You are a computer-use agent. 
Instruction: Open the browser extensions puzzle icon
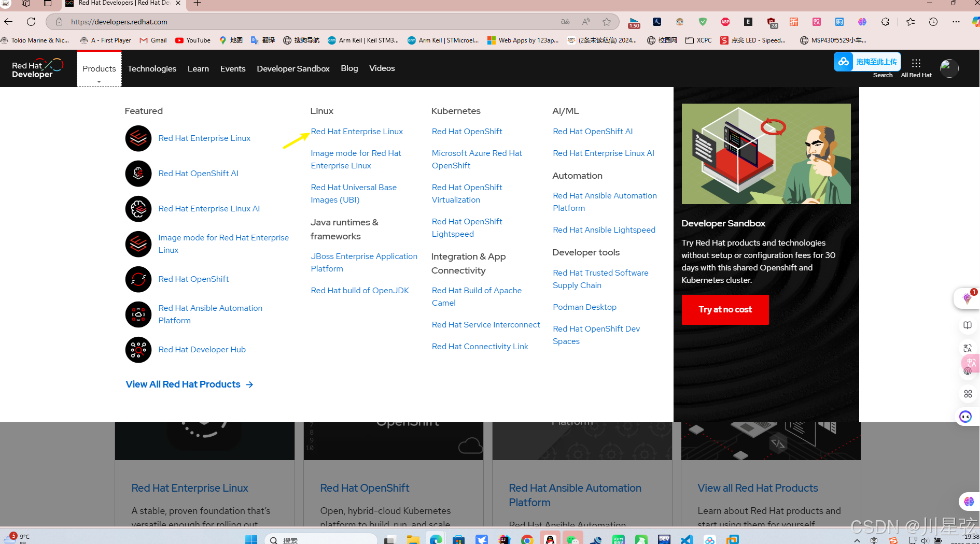[x=885, y=22]
